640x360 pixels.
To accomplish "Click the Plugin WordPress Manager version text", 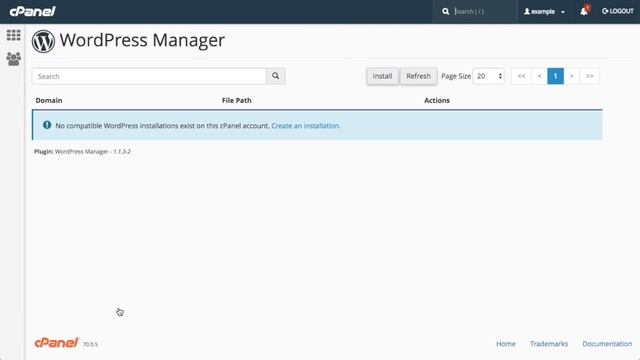I will tap(82, 151).
